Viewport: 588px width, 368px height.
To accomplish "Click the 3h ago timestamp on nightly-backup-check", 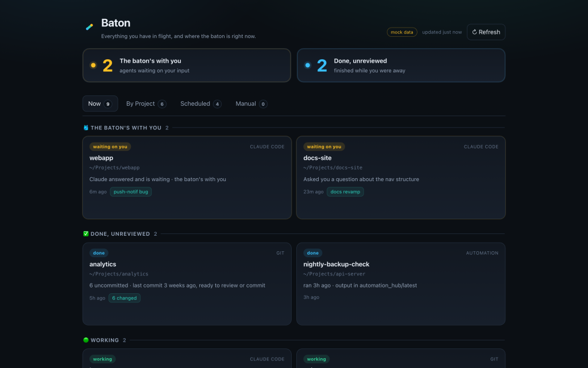I will pyautogui.click(x=311, y=297).
